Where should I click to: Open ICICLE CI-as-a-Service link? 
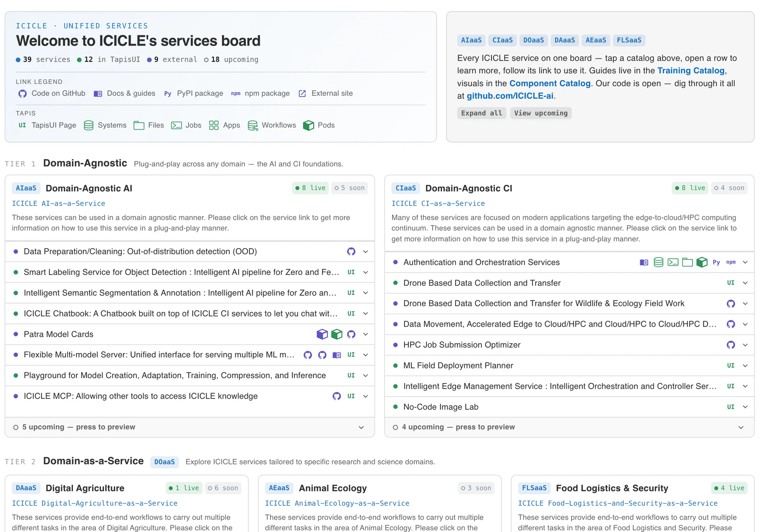click(438, 203)
